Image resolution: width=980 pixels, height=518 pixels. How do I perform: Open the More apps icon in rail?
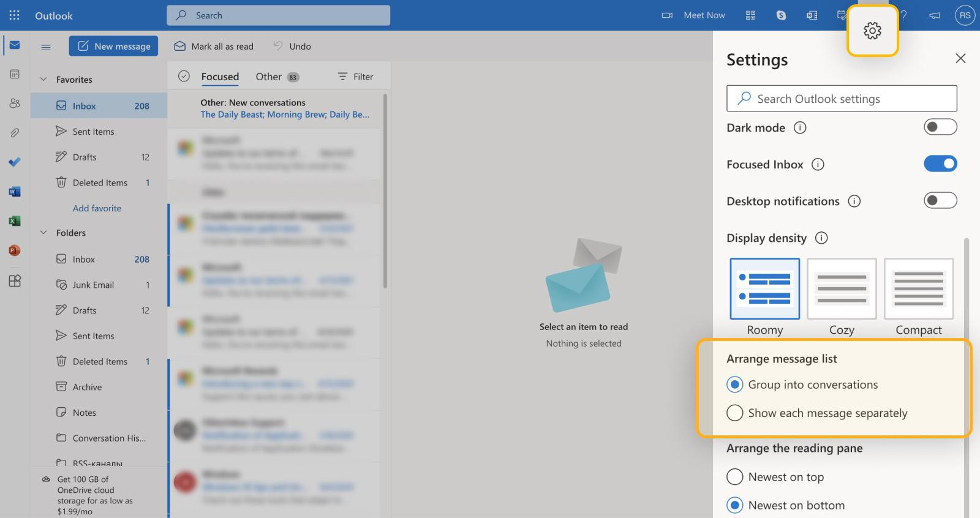(x=15, y=280)
